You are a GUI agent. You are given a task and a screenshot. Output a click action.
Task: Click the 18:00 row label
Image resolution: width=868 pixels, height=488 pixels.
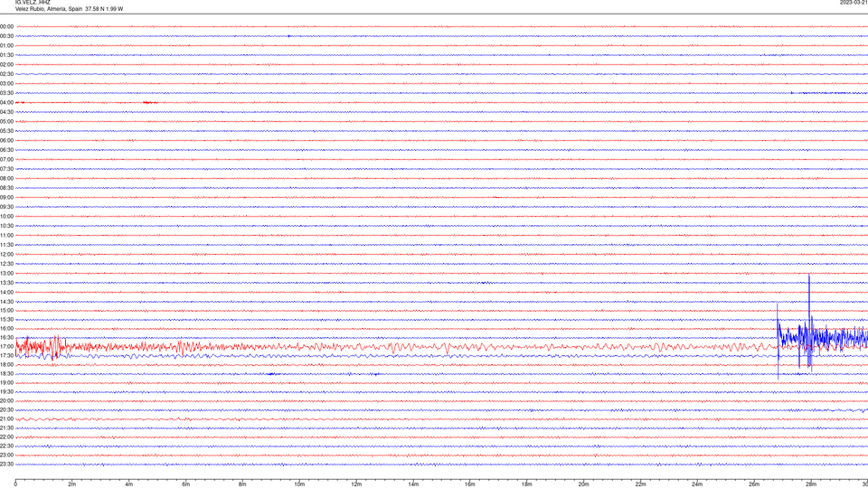click(x=6, y=364)
